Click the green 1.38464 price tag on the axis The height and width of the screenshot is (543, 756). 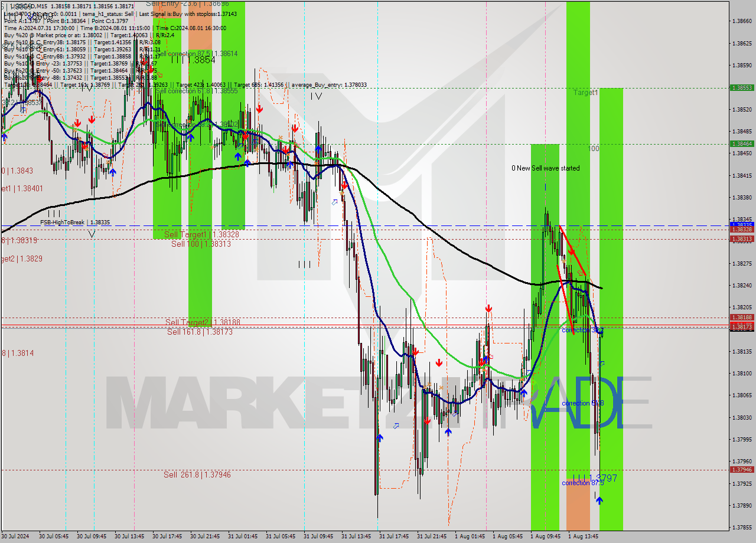pos(741,143)
